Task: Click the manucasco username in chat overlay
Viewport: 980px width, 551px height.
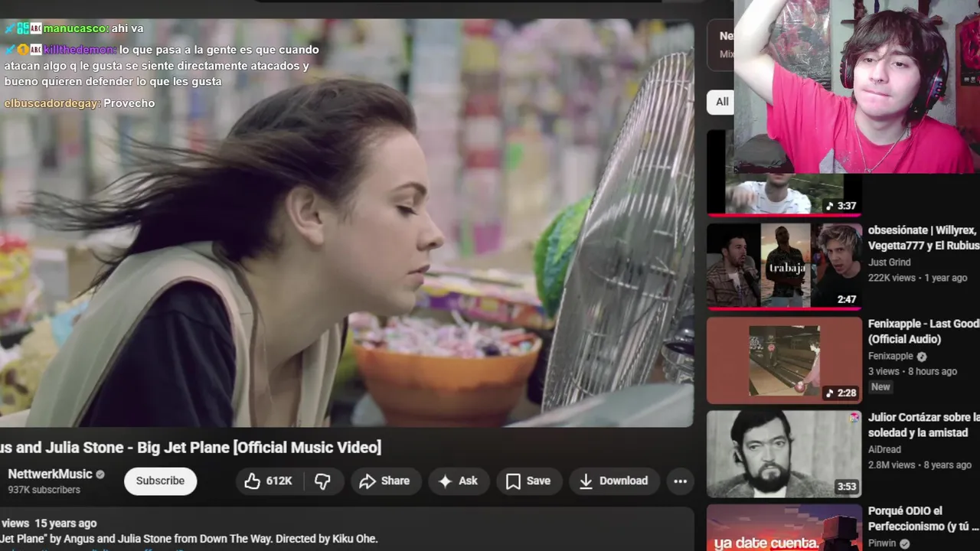Action: click(x=75, y=28)
